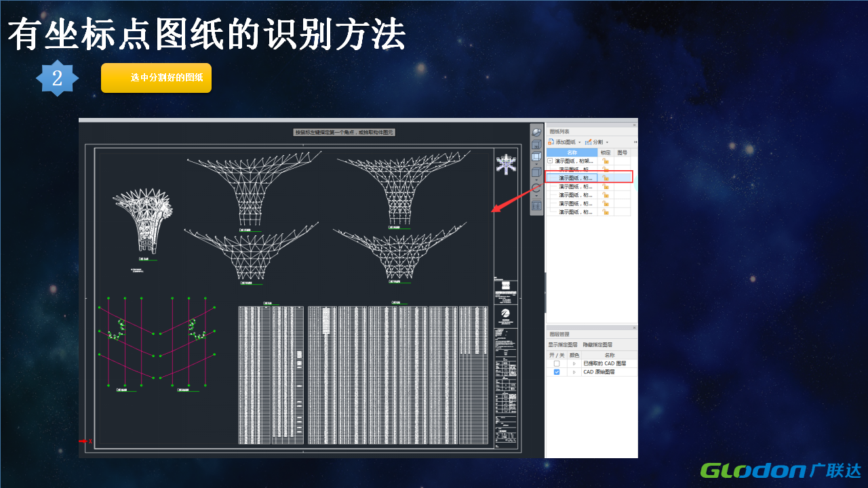Screen dimensions: 868x488
Task: Click the bottom grid panel icon in view toolbar
Action: [x=536, y=205]
